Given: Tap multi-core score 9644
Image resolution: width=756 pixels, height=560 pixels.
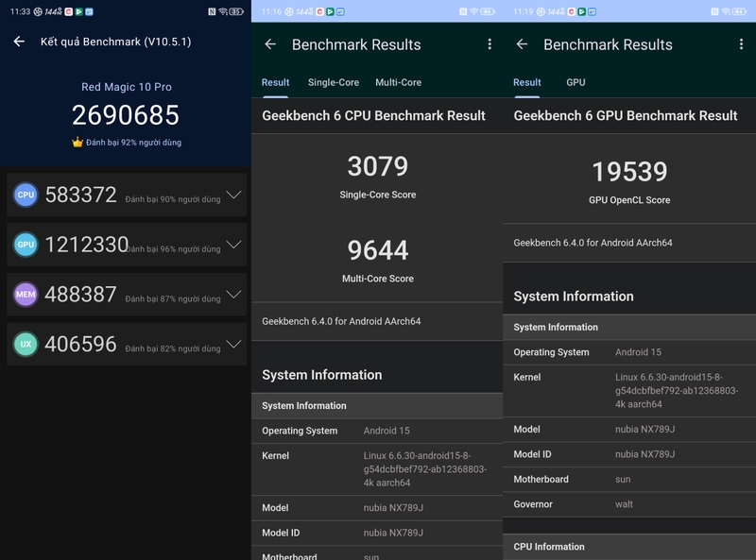Looking at the screenshot, I should coord(378,250).
